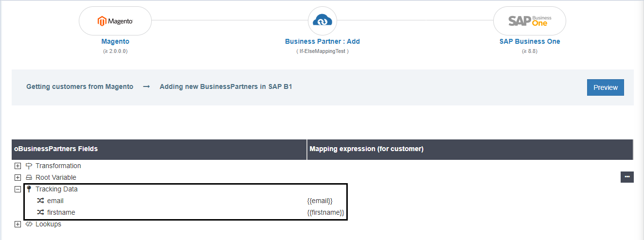
Task: Click the Lookups code icon
Action: coord(29,224)
